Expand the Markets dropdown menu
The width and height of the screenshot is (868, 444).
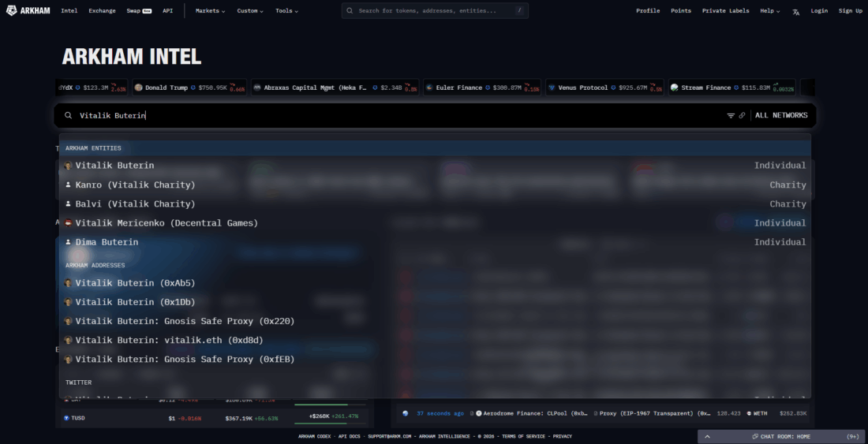pyautogui.click(x=211, y=10)
